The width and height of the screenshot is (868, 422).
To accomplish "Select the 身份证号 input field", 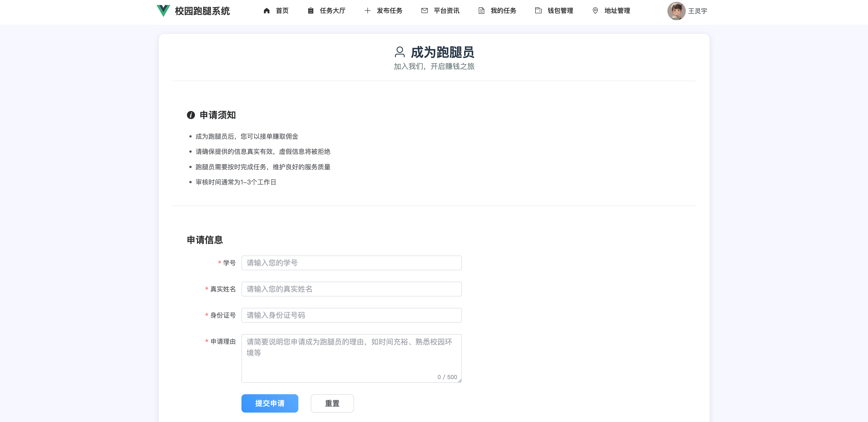I will 351,315.
